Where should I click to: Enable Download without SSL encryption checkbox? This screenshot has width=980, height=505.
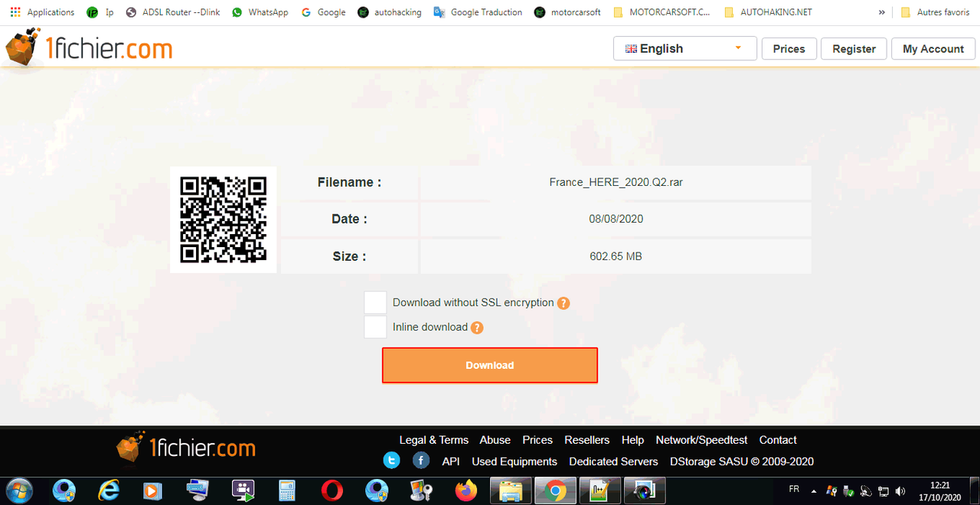[x=375, y=302]
